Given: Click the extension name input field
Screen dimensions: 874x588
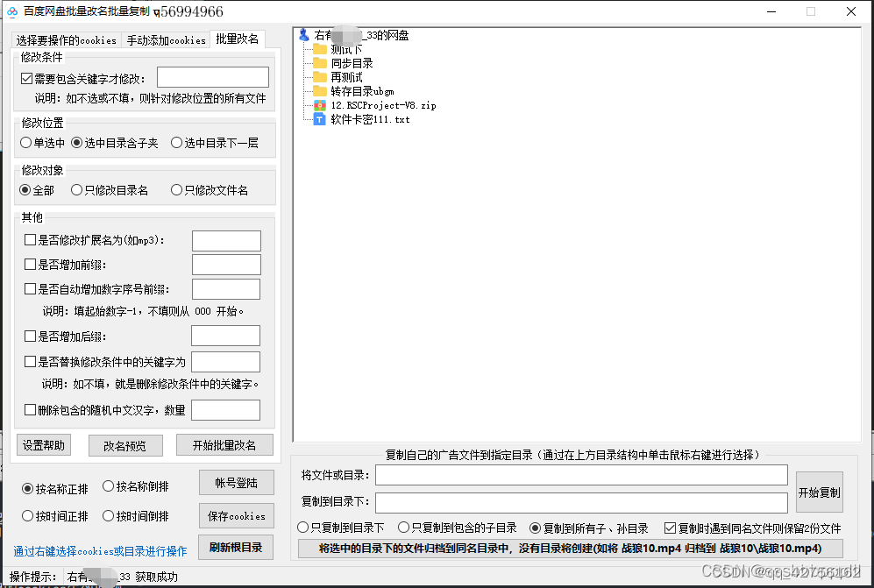Looking at the screenshot, I should (x=226, y=241).
